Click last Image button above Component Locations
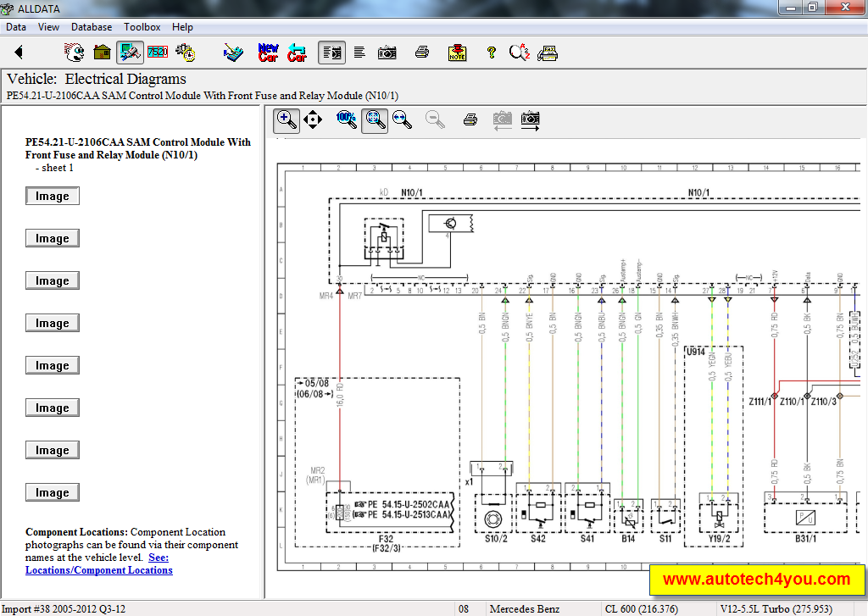The image size is (868, 616). [x=53, y=492]
